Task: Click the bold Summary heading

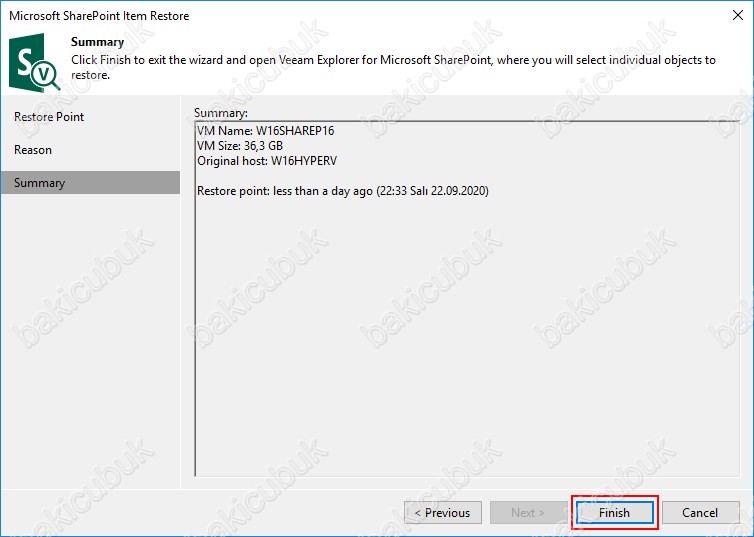Action: tap(98, 42)
